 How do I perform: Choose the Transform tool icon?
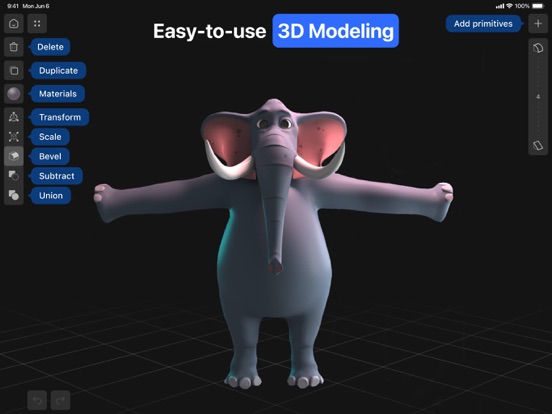14,117
